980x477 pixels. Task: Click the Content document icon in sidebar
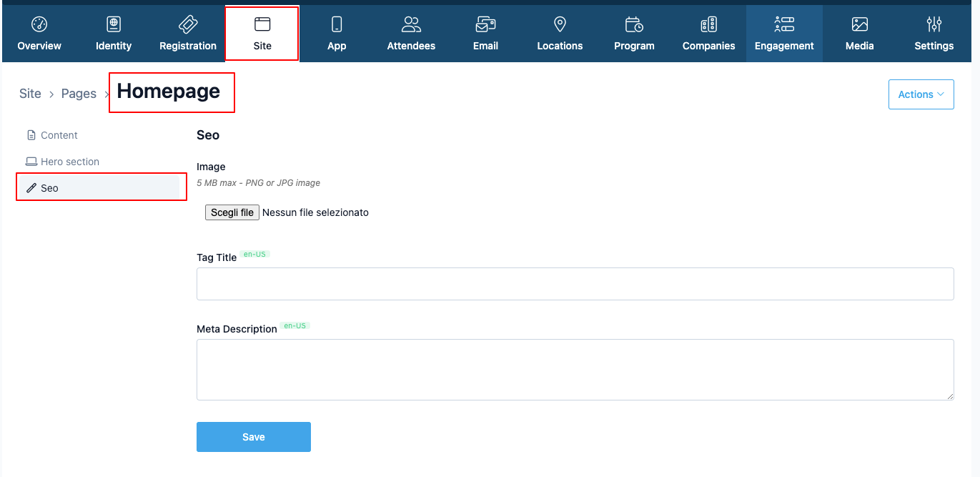[31, 135]
